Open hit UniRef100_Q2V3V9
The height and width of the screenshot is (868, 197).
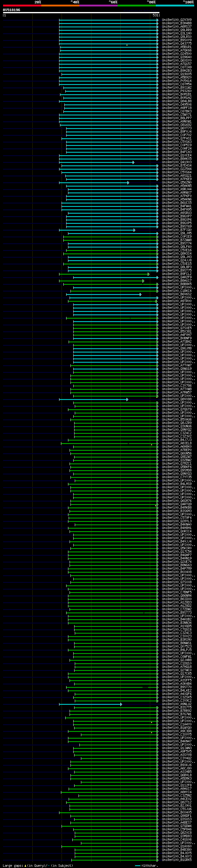(177, 20)
